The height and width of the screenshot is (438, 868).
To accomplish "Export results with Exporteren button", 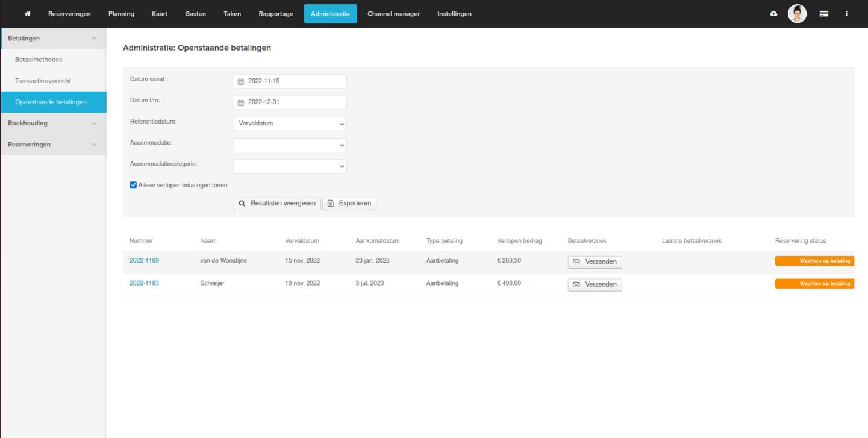I will coord(349,204).
